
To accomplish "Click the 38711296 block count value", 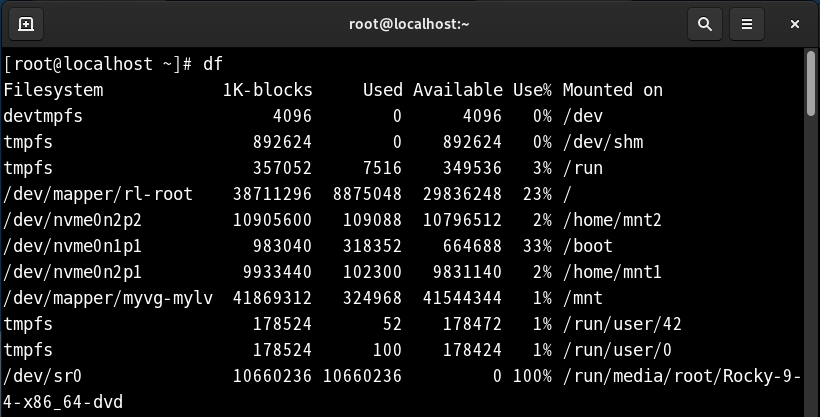I will click(272, 194).
